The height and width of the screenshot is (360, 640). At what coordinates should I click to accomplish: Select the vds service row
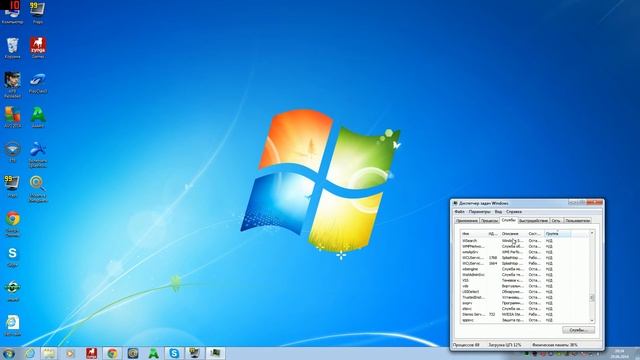[525, 286]
